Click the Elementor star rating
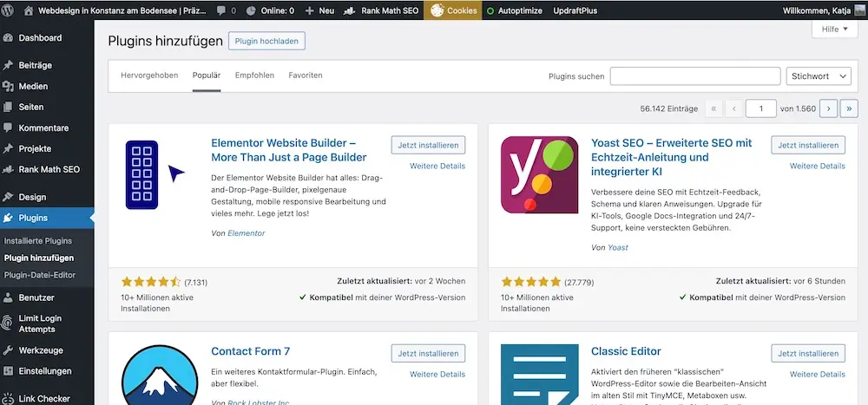 [151, 282]
